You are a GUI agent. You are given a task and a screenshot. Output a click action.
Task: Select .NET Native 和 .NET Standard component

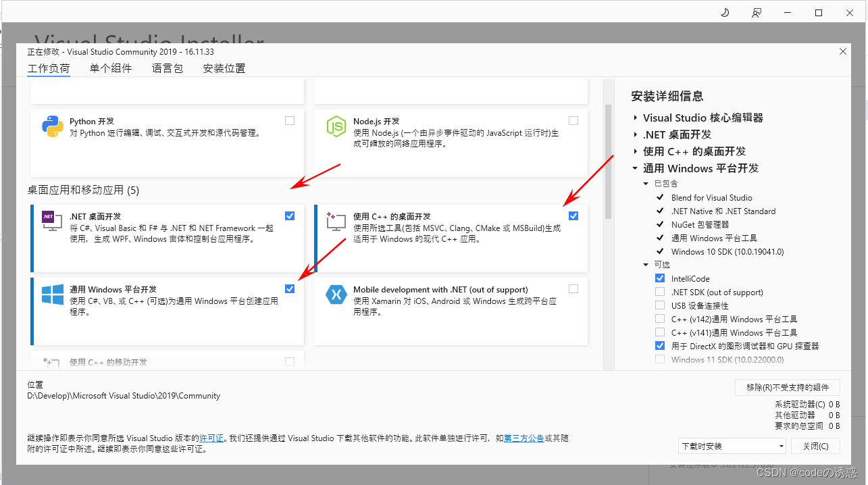click(723, 211)
